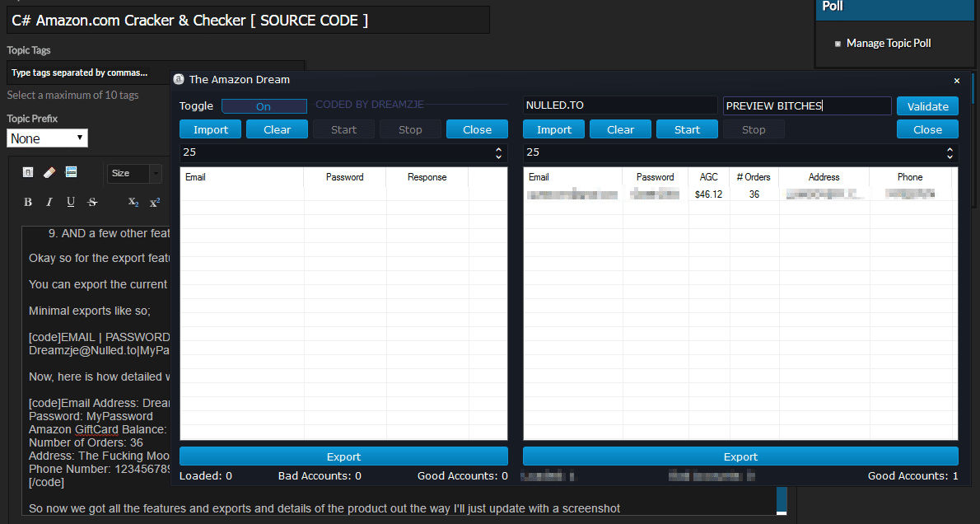Click the spinner arrows above the AGC table
980x524 pixels.
[950, 152]
